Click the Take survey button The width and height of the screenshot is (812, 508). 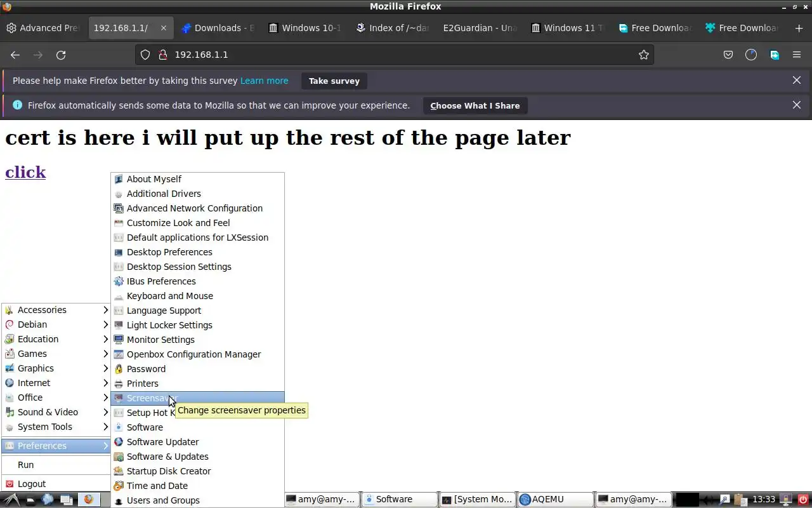[334, 81]
